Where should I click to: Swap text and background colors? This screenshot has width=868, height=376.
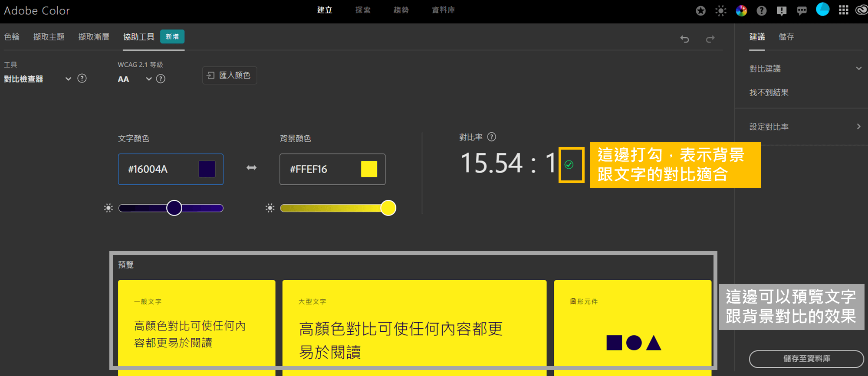(252, 168)
